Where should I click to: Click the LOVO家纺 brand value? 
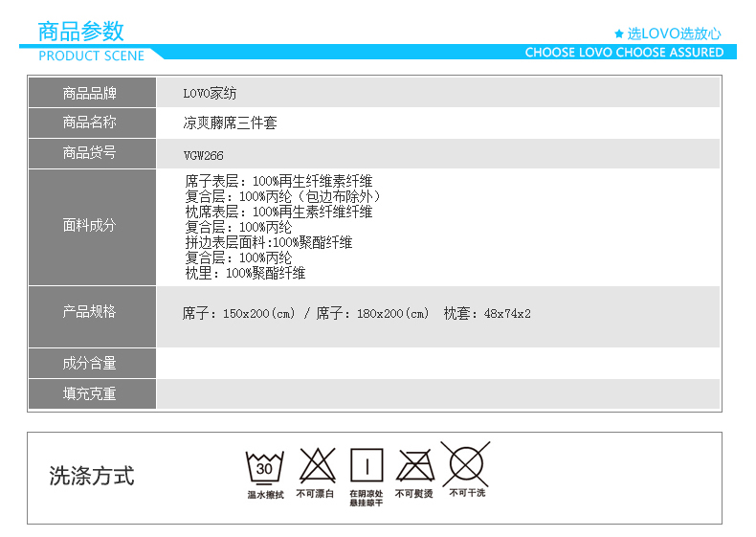[x=211, y=94]
